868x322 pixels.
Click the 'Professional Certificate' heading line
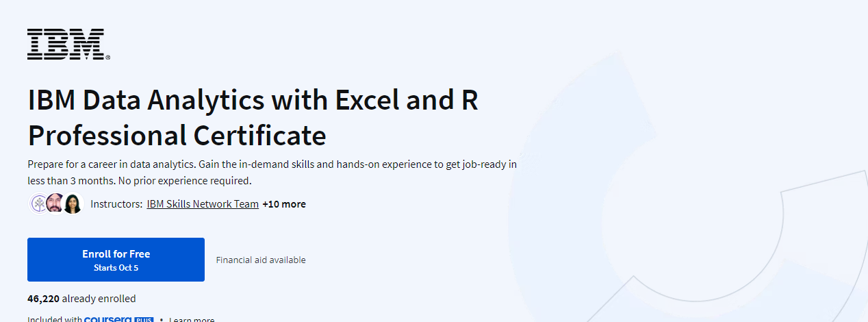(177, 136)
